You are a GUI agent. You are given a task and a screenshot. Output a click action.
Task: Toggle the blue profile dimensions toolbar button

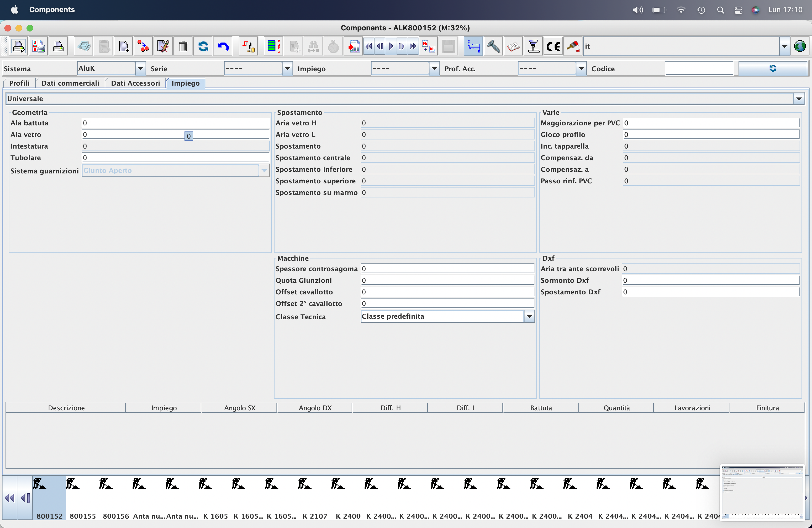tap(474, 46)
